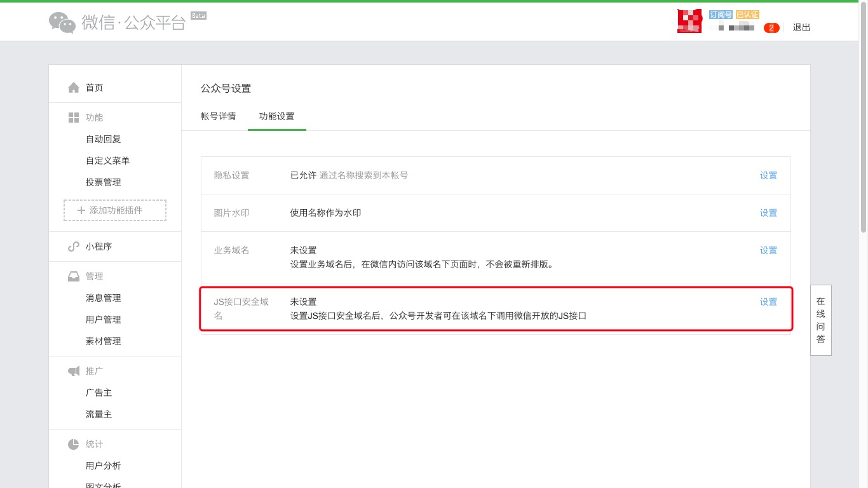This screenshot has width=868, height=488.
Task: Click the 管理 section header
Action: pyautogui.click(x=95, y=276)
